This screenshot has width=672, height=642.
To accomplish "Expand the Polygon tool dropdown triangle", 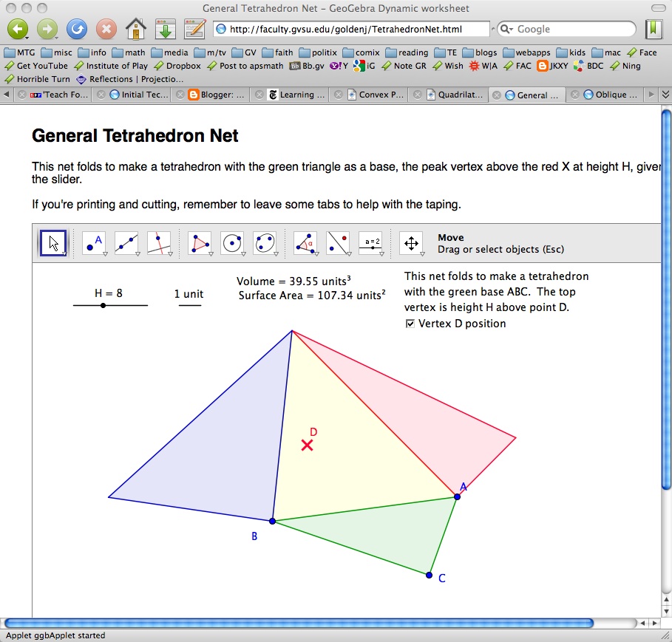I will (x=211, y=254).
